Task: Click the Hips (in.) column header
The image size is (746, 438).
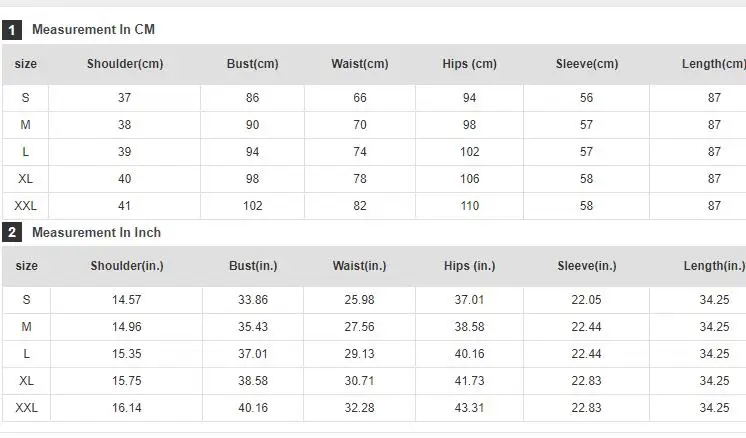Action: pos(470,266)
